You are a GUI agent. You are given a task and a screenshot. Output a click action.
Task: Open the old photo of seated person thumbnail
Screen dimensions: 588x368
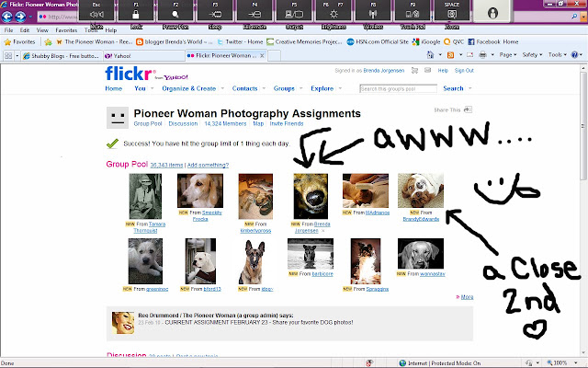(x=145, y=196)
